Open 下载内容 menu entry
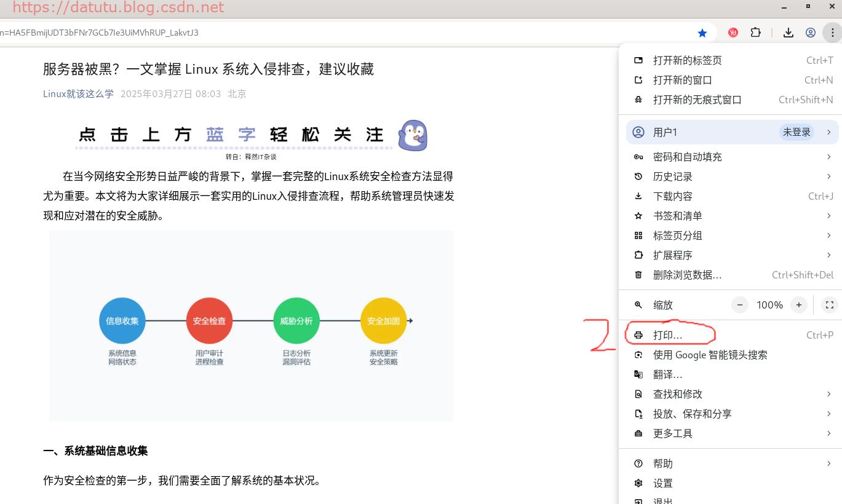 coord(732,196)
